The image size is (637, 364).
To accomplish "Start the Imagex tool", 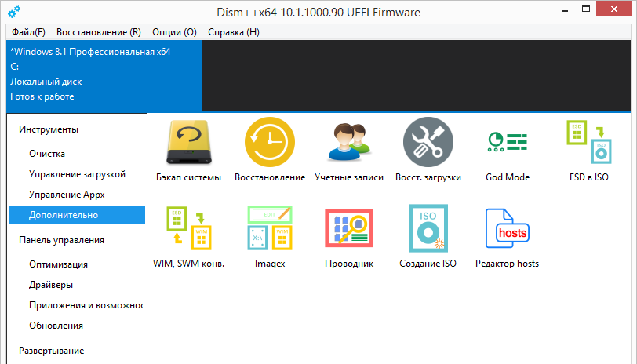I will coord(269,229).
